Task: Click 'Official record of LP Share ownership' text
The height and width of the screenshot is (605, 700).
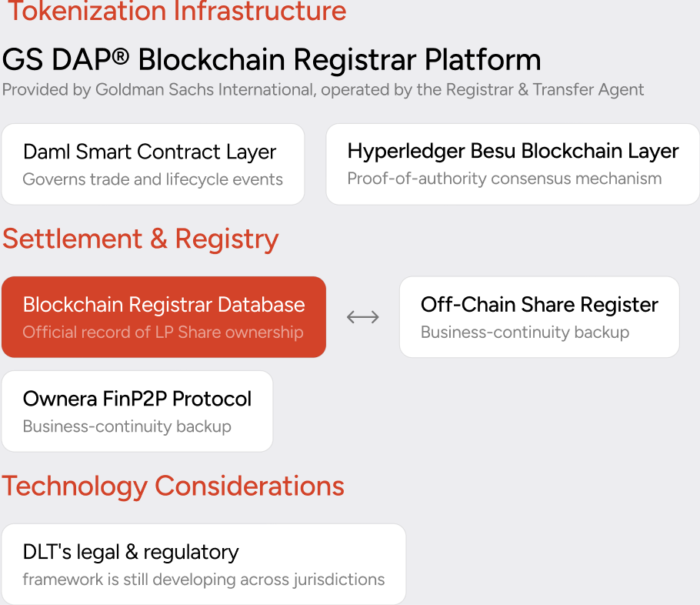Action: [163, 333]
